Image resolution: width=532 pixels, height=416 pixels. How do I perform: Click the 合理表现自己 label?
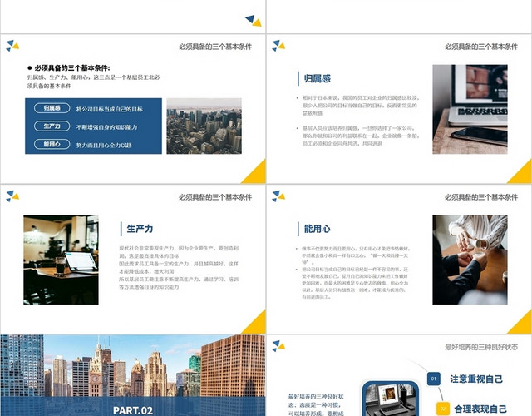[x=480, y=409]
